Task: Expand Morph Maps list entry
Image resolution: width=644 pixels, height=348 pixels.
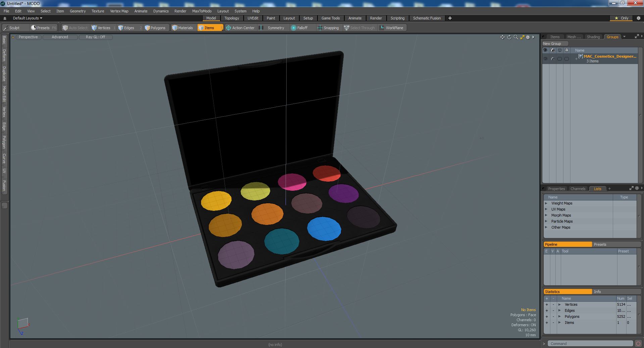Action: tap(546, 215)
